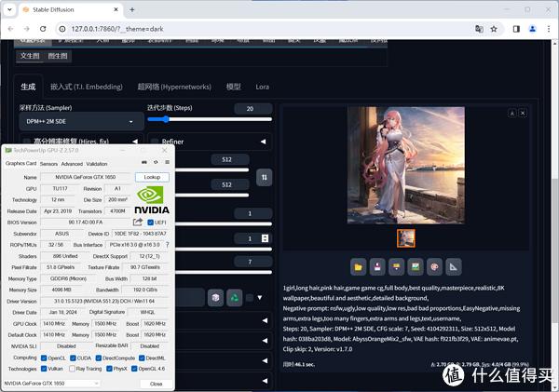Click the GPU-Z BIOS export share icon
The height and width of the screenshot is (392, 559).
point(138,222)
